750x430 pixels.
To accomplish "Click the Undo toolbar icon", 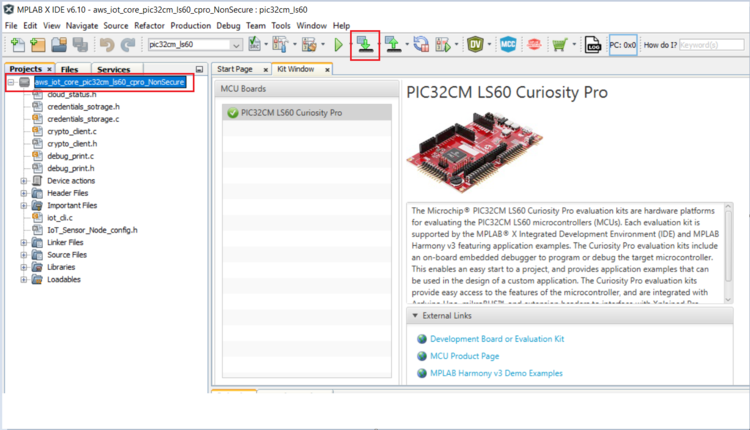I will click(x=107, y=45).
